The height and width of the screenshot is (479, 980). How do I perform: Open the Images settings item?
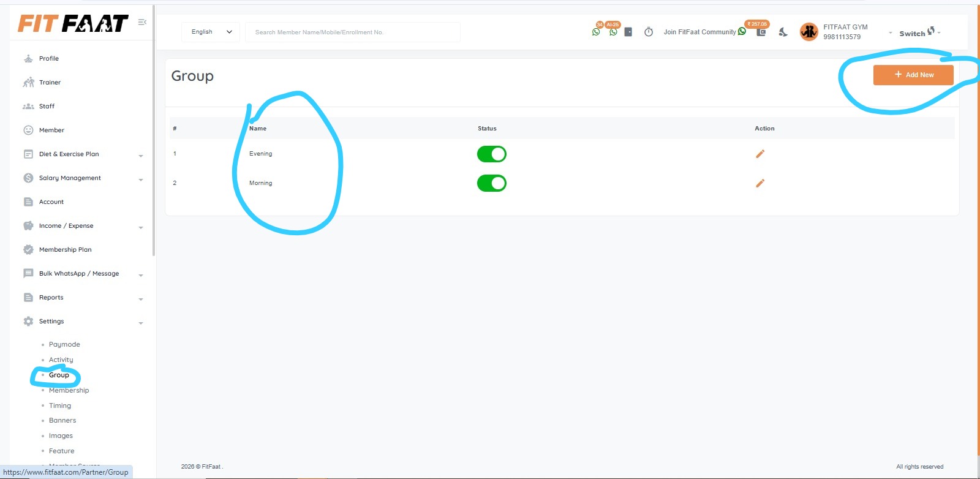coord(61,436)
